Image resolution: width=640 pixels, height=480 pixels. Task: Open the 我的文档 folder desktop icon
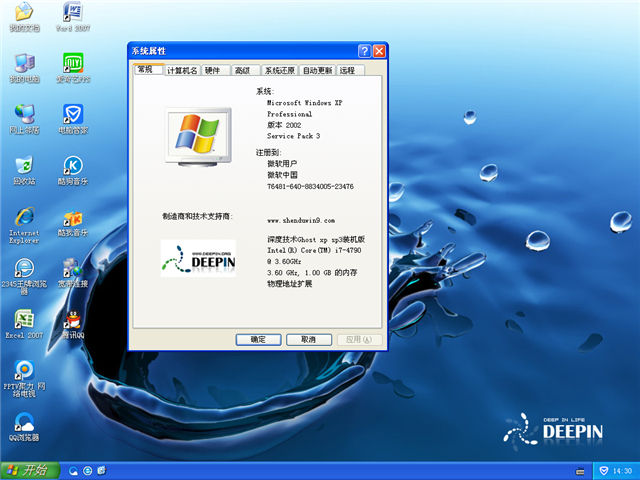[x=24, y=17]
